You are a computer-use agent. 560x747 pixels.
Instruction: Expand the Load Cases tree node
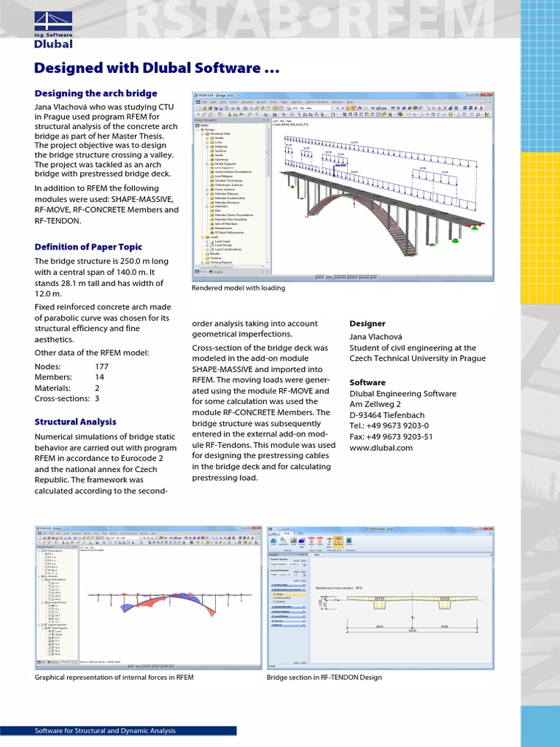[207, 241]
